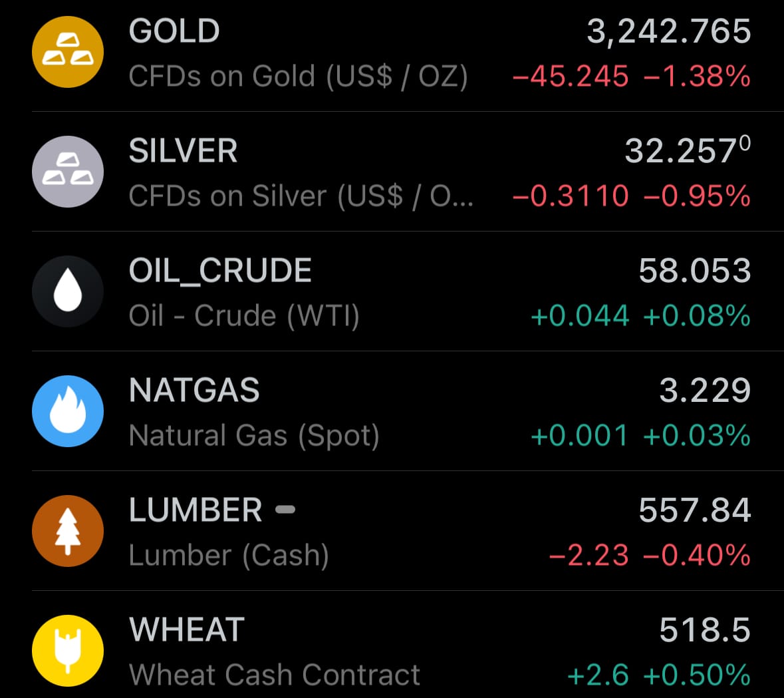This screenshot has width=784, height=698.
Task: Tap the crude oil droplet icon
Action: click(68, 291)
